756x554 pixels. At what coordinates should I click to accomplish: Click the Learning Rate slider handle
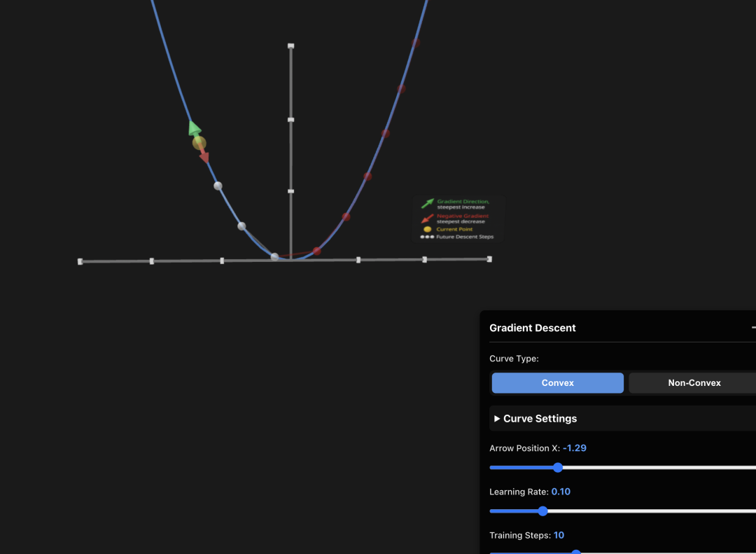(543, 511)
